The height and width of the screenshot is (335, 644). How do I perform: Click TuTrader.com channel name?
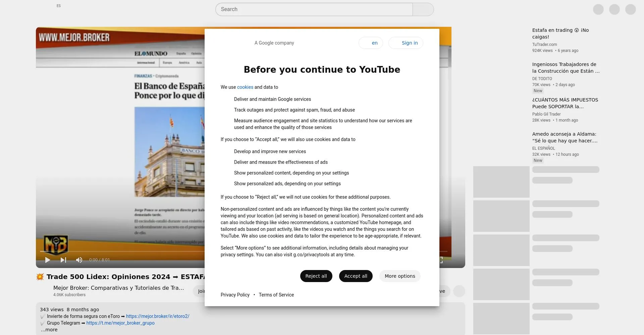point(544,45)
